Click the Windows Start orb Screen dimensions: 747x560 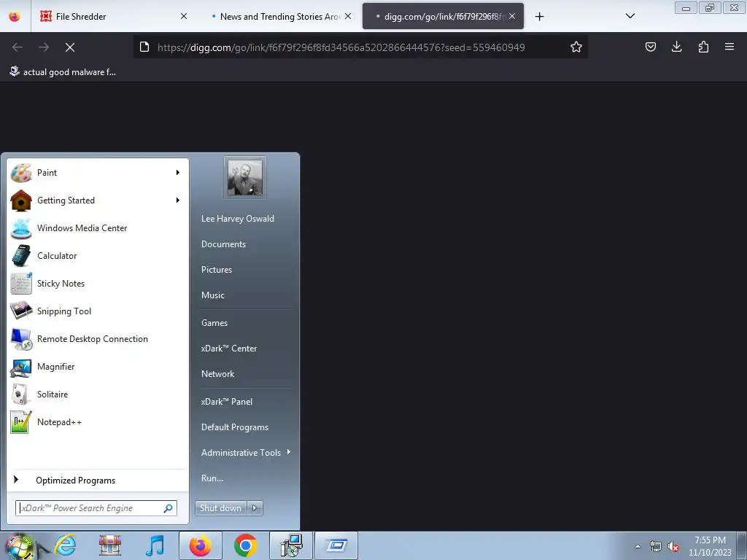(x=19, y=546)
